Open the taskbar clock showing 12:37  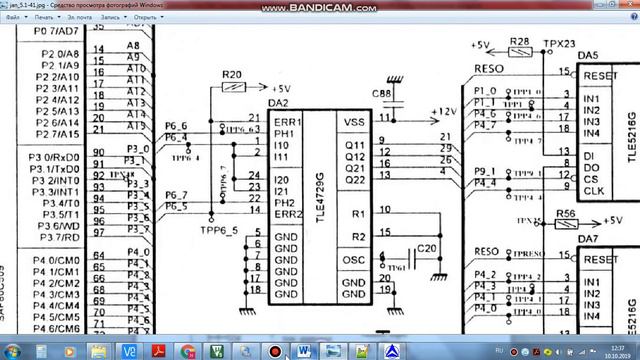tap(618, 352)
